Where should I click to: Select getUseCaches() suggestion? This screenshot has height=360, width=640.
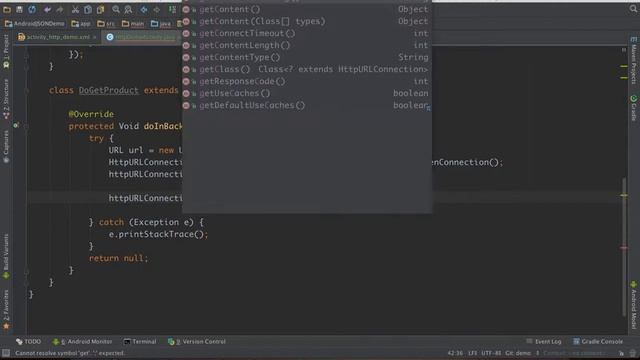[x=307, y=93]
